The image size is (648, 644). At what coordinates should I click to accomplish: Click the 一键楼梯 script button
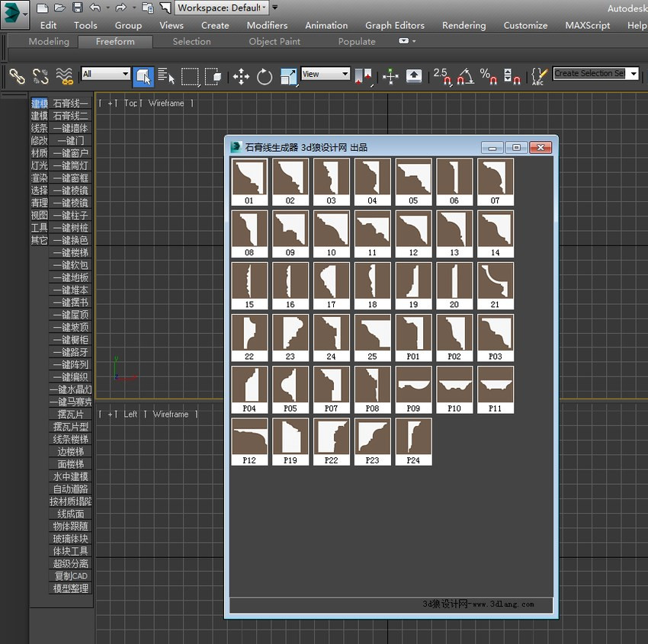point(70,252)
